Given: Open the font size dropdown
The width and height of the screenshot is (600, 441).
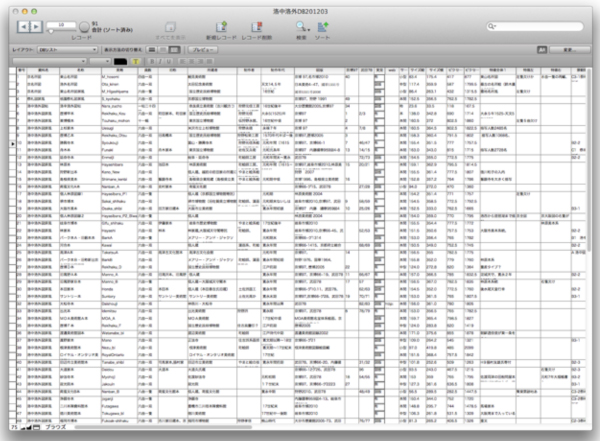Looking at the screenshot, I should [100, 61].
